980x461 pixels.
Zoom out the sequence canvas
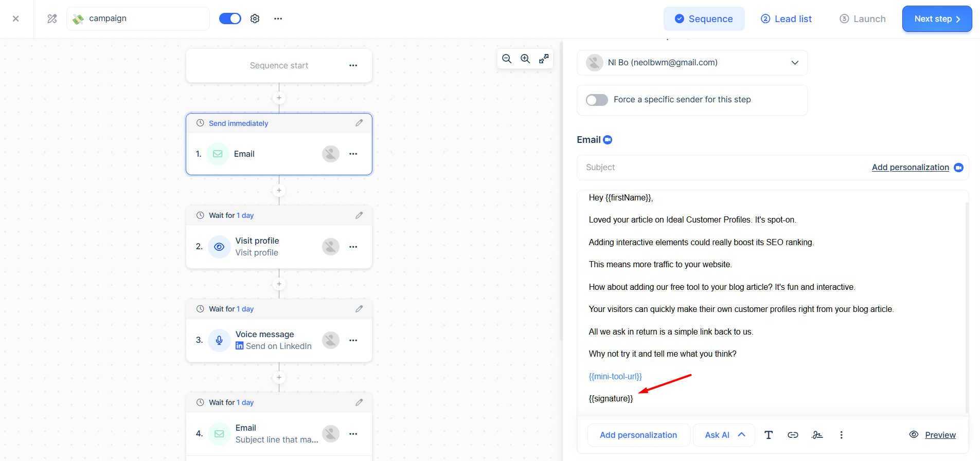(x=507, y=59)
